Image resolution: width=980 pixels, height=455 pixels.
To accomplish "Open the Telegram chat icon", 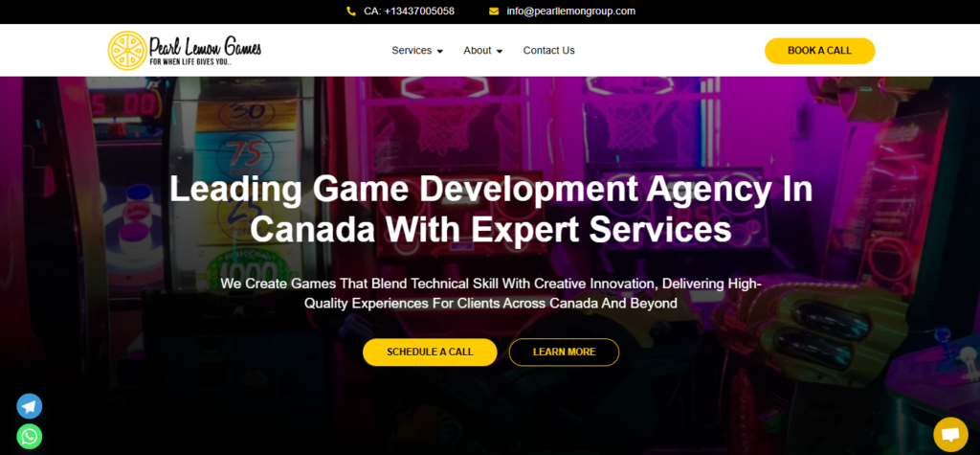I will pyautogui.click(x=30, y=406).
